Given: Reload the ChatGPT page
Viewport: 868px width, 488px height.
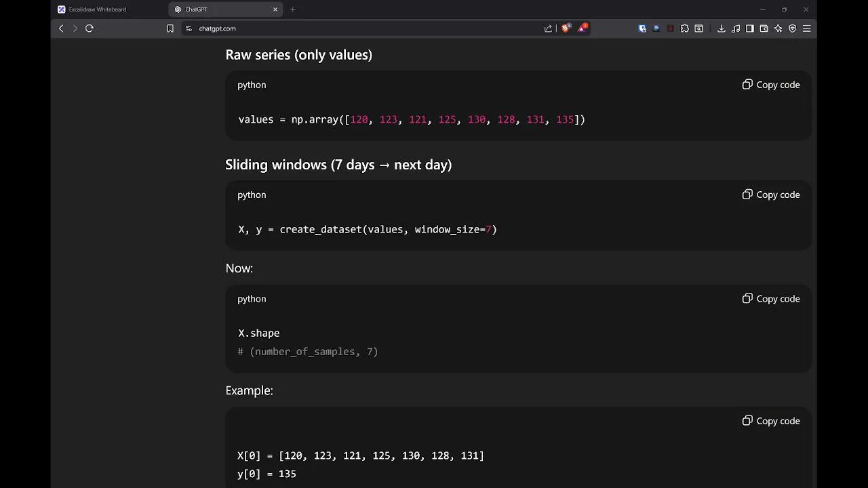Looking at the screenshot, I should point(89,28).
